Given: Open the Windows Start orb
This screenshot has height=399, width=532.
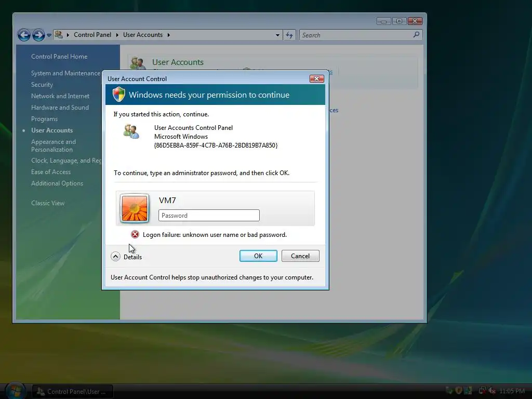Looking at the screenshot, I should pyautogui.click(x=16, y=391).
